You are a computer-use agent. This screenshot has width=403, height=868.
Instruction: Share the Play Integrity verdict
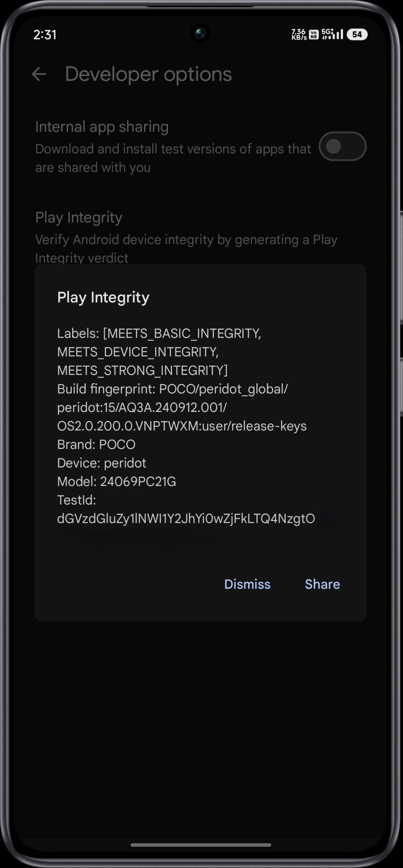322,584
